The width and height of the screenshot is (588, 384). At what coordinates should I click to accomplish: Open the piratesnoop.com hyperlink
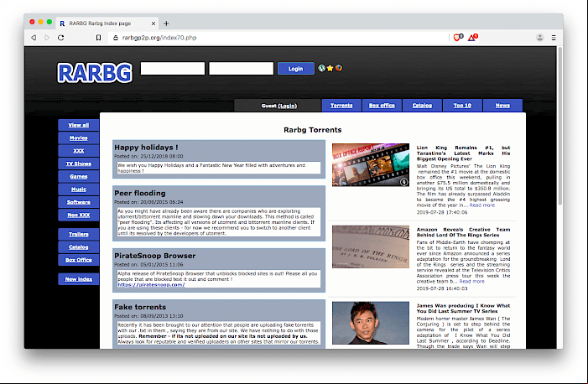151,284
